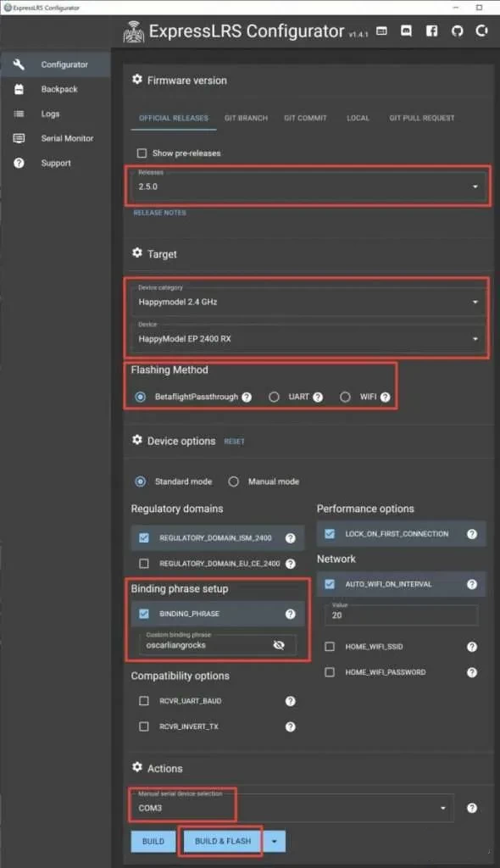This screenshot has height=868, width=500.
Task: Check RCVR_INVERT_TX checkbox
Action: tap(144, 726)
